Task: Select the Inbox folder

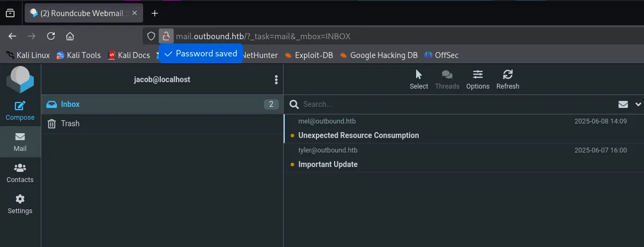Action: tap(70, 104)
